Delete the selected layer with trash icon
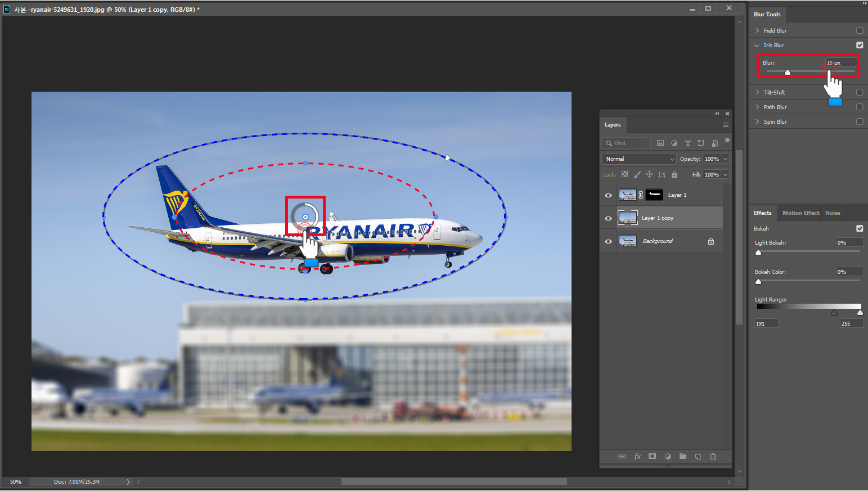 coord(713,457)
